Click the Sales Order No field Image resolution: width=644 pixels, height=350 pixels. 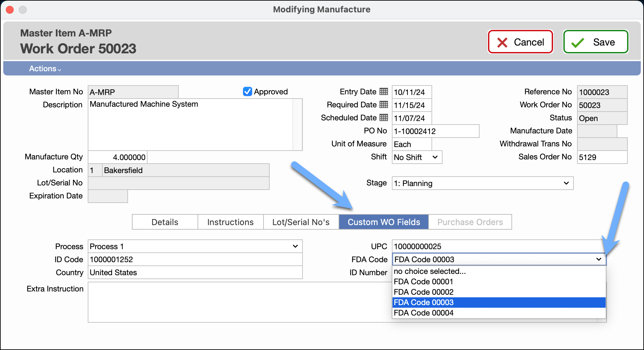602,157
